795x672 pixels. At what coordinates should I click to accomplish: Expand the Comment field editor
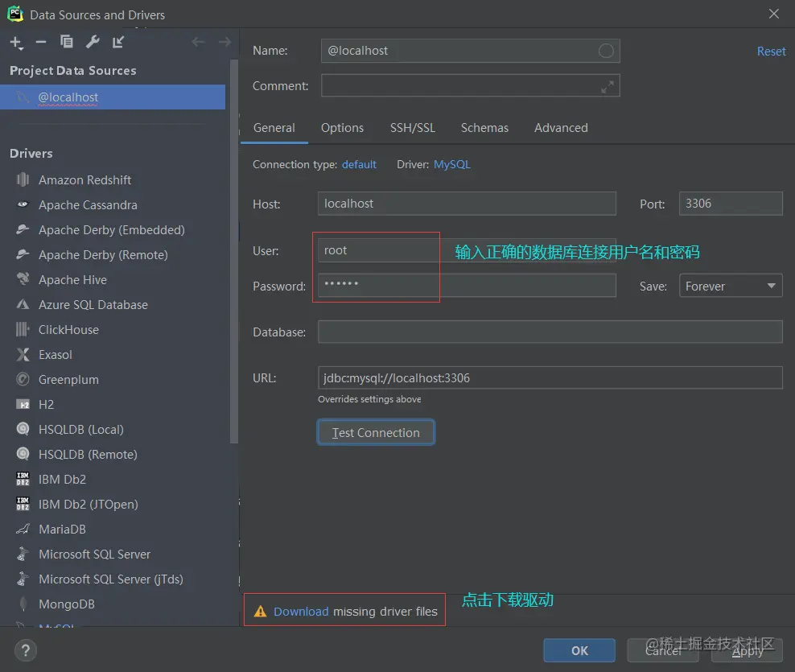607,87
